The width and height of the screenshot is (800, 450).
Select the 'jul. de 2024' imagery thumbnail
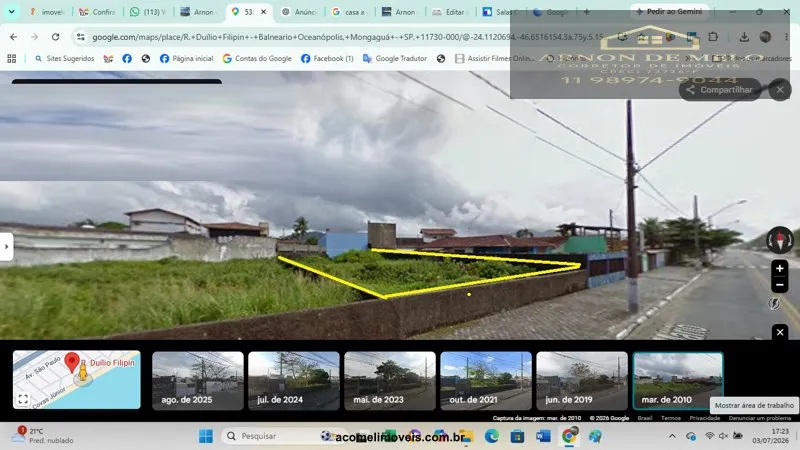[x=294, y=381]
